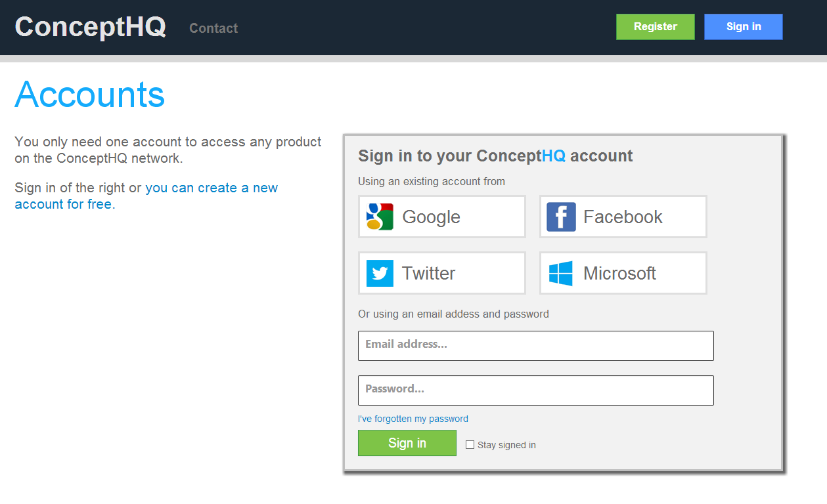The image size is (827, 504).
Task: Toggle the Stay signed in checkbox
Action: pos(470,445)
